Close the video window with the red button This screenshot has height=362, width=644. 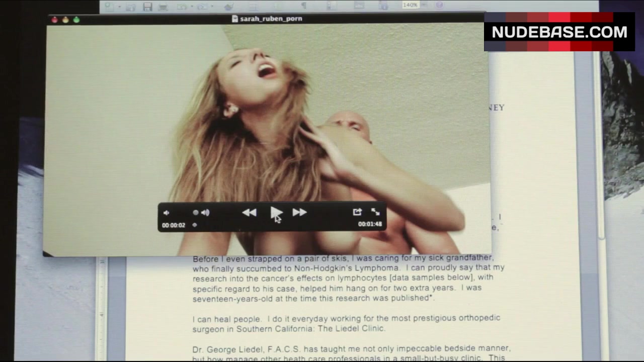click(54, 20)
